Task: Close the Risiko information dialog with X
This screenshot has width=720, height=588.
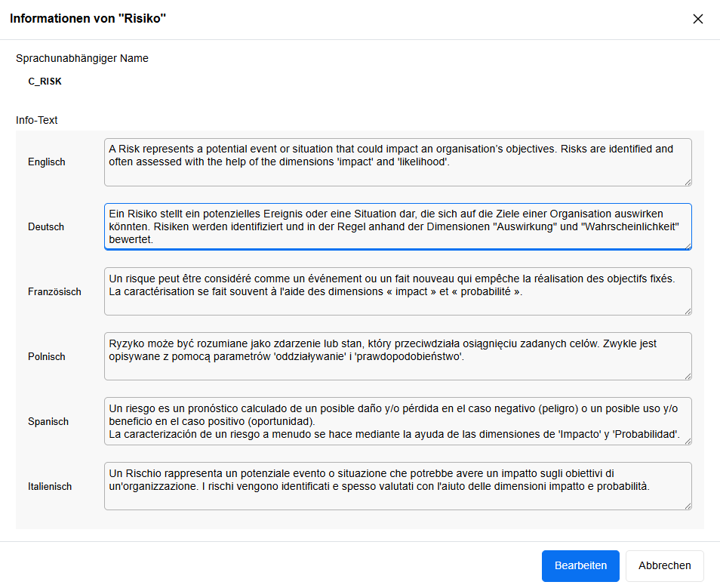Action: click(697, 19)
